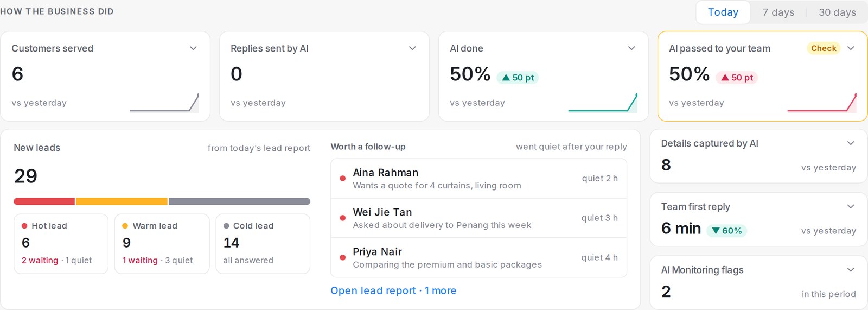The height and width of the screenshot is (310, 868).
Task: Click the red 50 pt increase badge
Action: point(737,78)
